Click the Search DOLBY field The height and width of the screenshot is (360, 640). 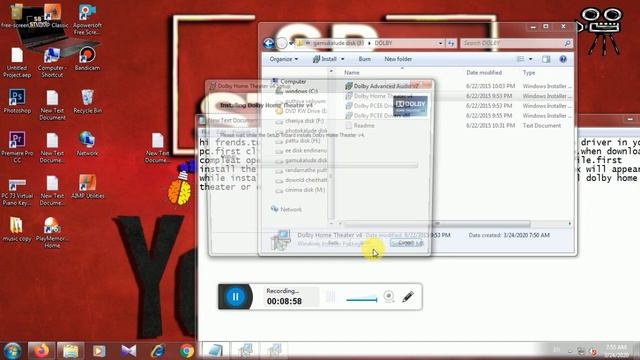(x=516, y=43)
